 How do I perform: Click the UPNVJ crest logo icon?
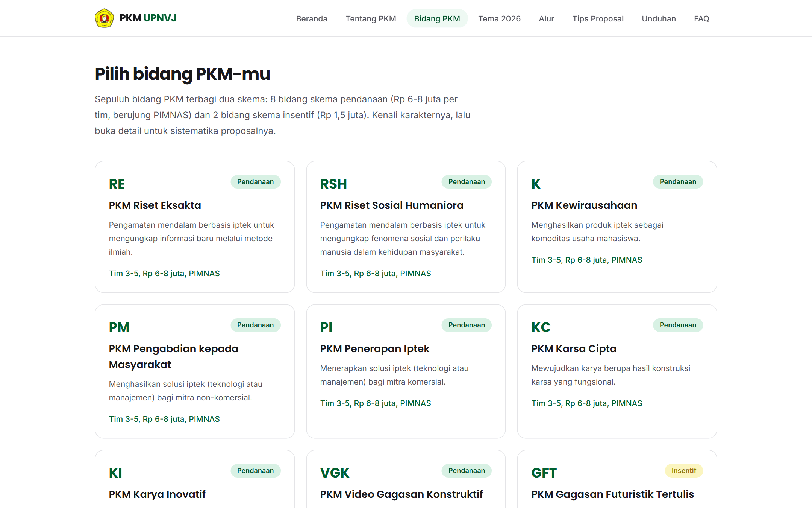(104, 18)
